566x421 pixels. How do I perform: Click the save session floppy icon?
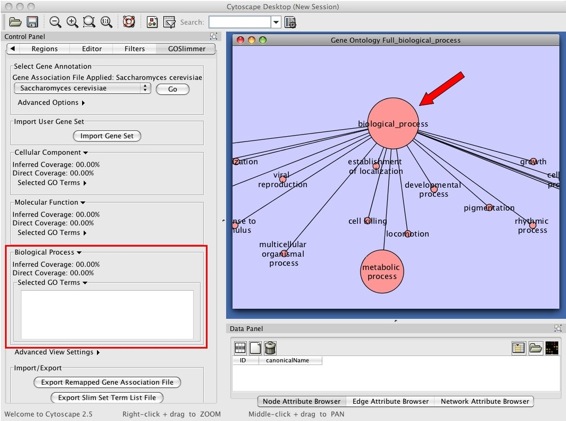click(x=32, y=22)
